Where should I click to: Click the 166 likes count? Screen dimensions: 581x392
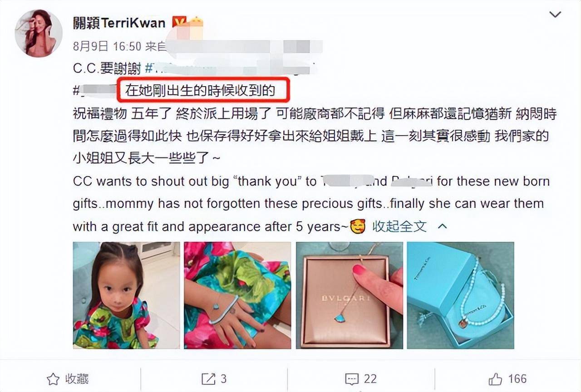517,379
